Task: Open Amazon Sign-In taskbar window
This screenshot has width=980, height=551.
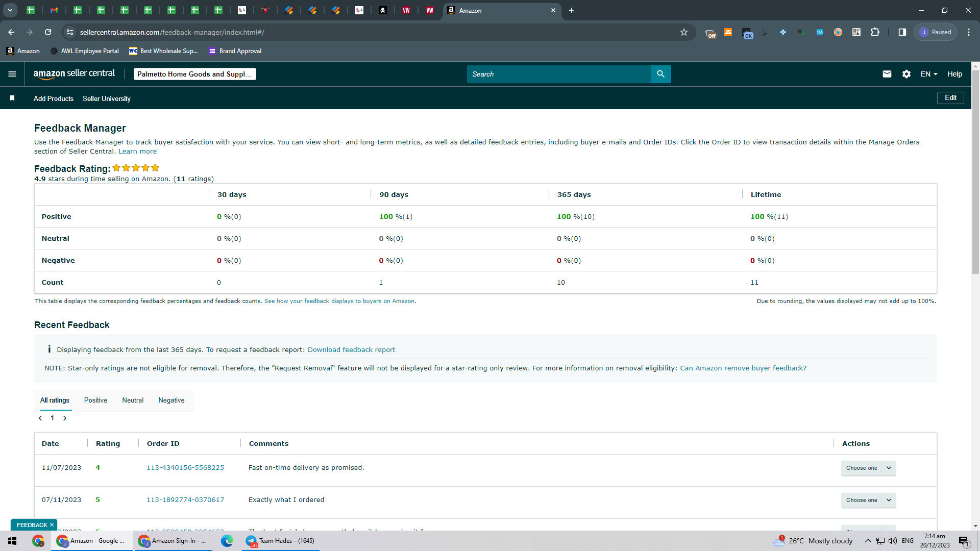Action: click(x=174, y=541)
